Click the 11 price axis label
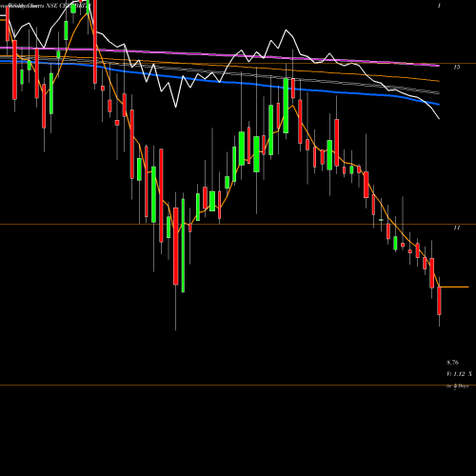 tap(457, 228)
